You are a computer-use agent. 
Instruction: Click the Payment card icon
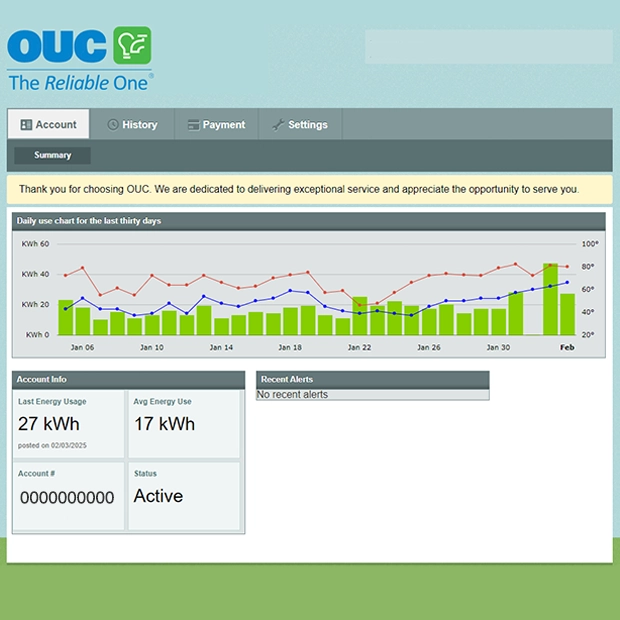coord(193,125)
